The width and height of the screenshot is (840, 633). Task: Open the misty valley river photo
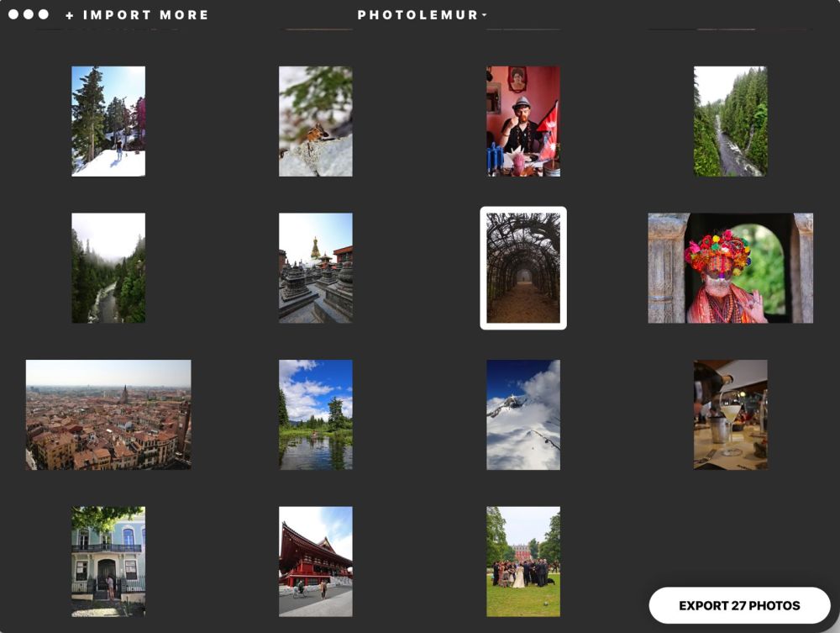pyautogui.click(x=108, y=268)
